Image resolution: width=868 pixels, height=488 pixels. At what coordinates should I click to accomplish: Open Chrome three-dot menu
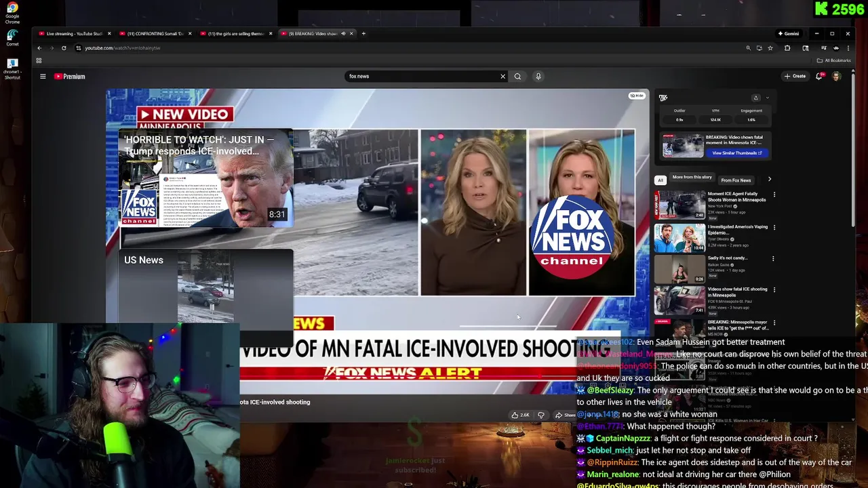[847, 48]
